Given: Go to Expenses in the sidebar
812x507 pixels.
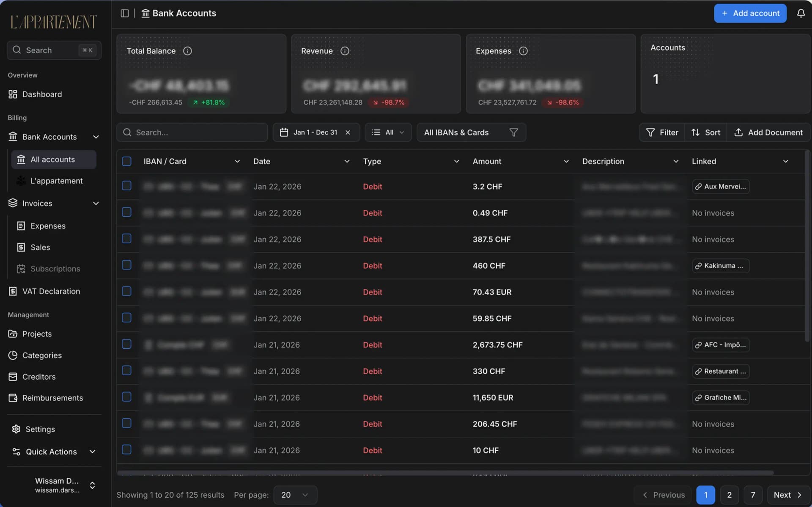Looking at the screenshot, I should (x=48, y=226).
